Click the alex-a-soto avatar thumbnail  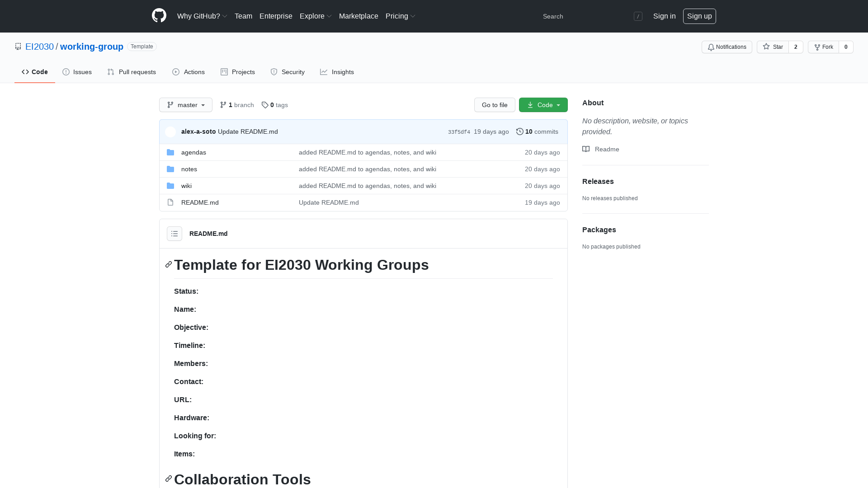(x=170, y=132)
